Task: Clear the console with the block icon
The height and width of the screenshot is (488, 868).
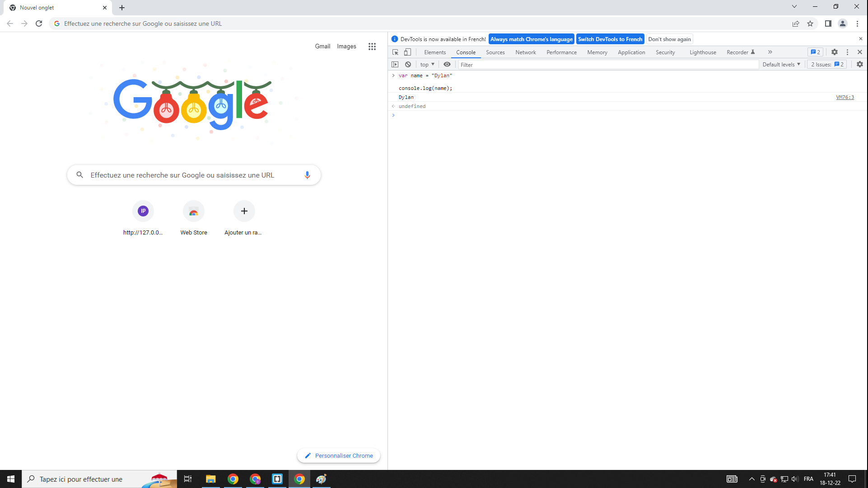Action: pyautogui.click(x=408, y=65)
